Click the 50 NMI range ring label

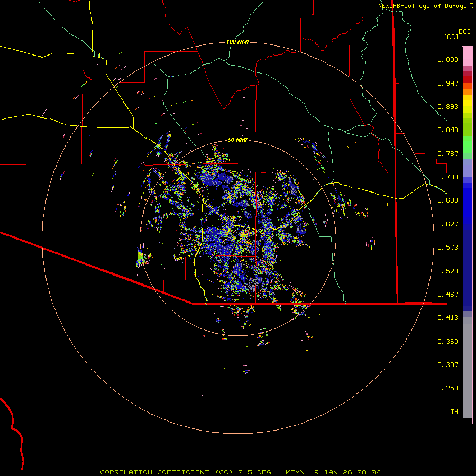coord(237,140)
